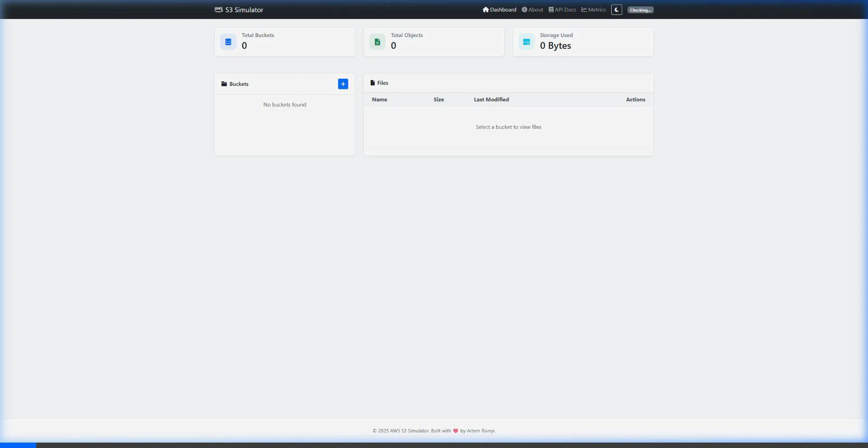Click the S3 Simulator brand title
The height and width of the screenshot is (448, 868).
[244, 9]
